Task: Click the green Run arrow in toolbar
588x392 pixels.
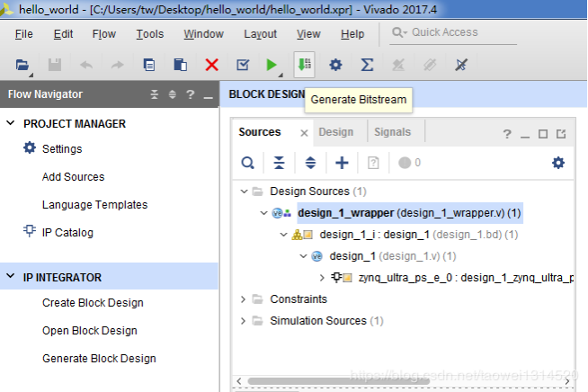Action: (x=272, y=65)
